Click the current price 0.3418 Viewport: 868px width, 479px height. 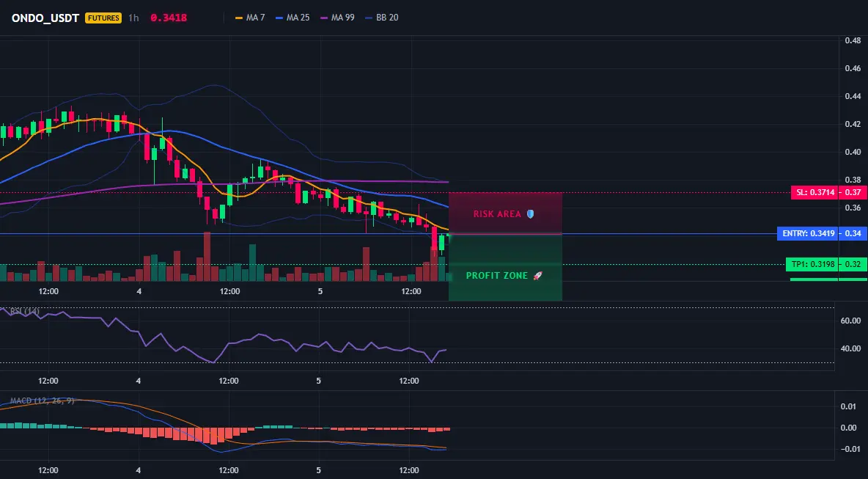(x=169, y=18)
